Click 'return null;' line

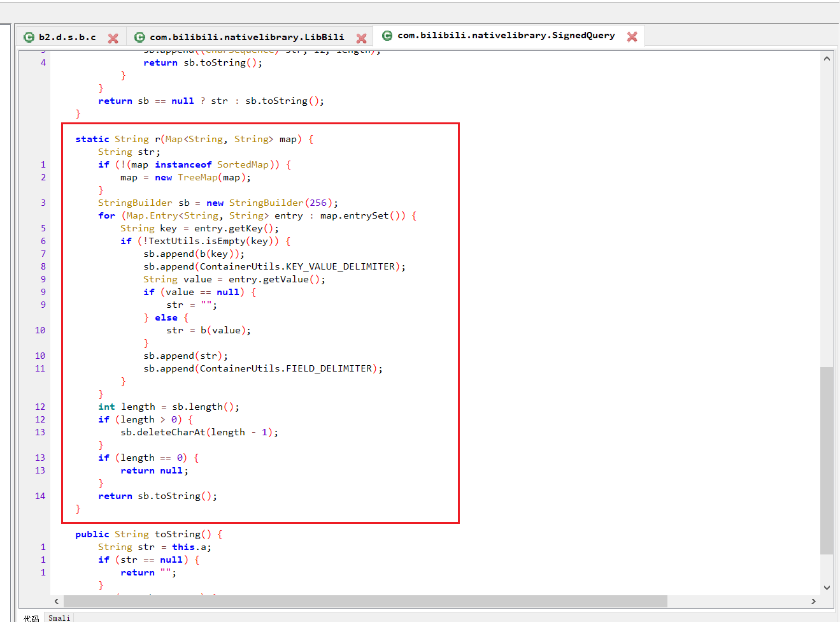point(155,470)
